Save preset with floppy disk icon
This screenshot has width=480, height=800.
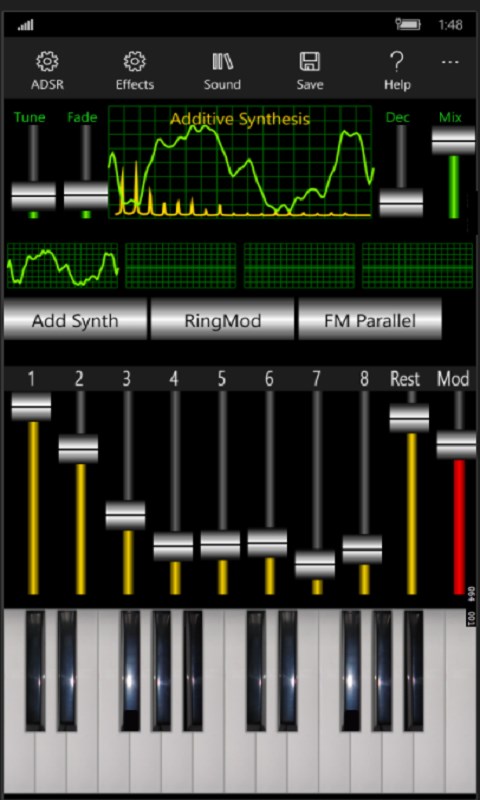point(310,62)
